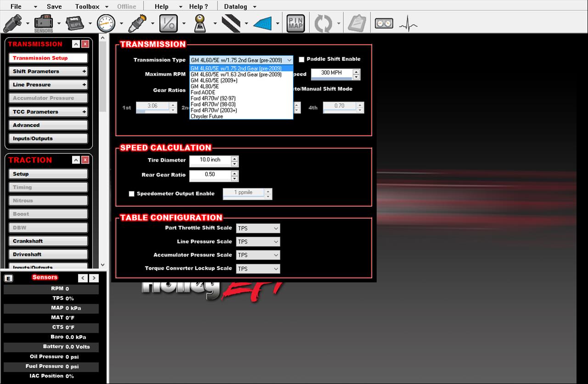Open Line Pressure Scale dropdown

(x=258, y=242)
